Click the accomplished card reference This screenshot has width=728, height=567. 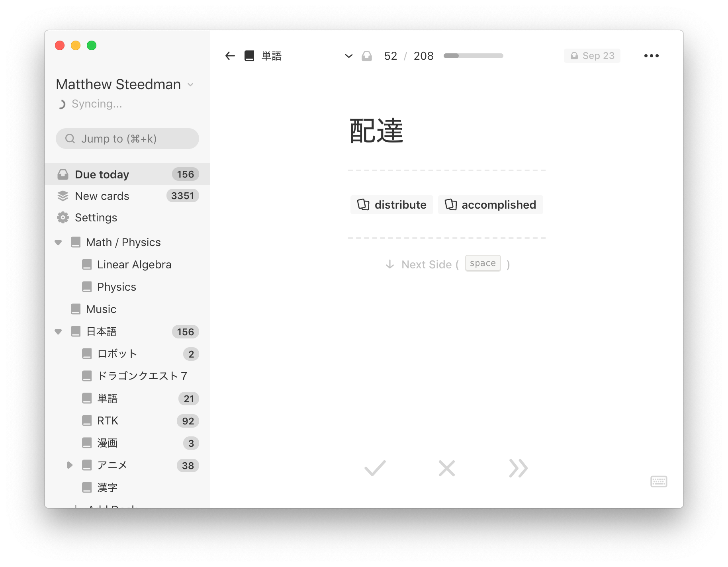[x=491, y=205]
